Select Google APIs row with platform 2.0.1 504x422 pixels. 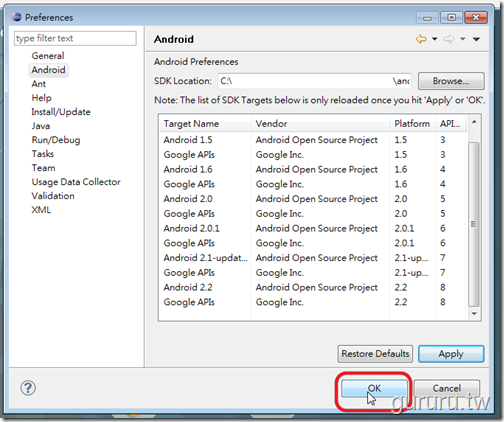click(313, 243)
